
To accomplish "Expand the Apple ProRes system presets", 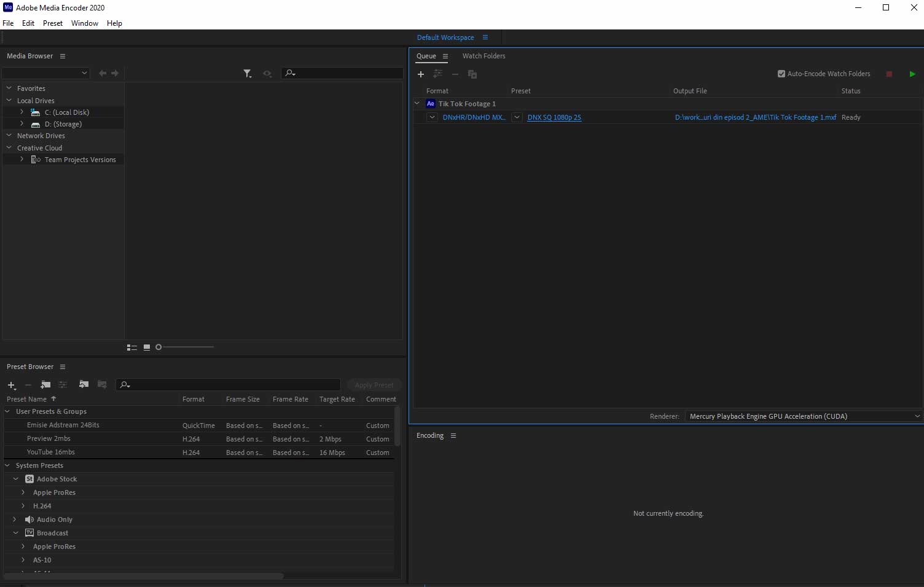I will coord(23,492).
